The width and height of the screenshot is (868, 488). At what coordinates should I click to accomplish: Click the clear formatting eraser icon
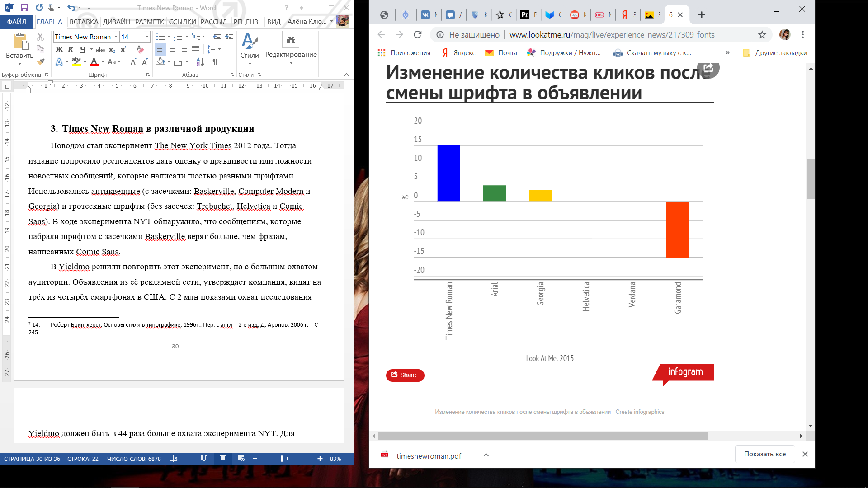pyautogui.click(x=140, y=49)
